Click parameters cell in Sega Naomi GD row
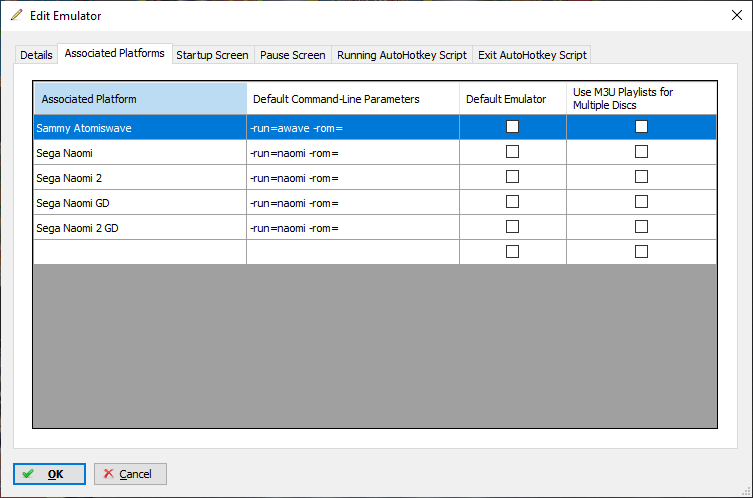Viewport: 753px width, 498px height. tap(353, 203)
